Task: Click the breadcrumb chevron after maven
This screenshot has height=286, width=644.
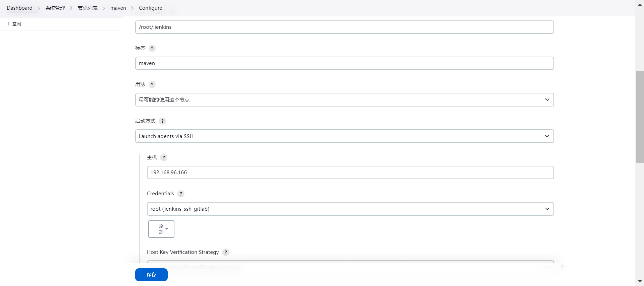Action: pyautogui.click(x=132, y=8)
